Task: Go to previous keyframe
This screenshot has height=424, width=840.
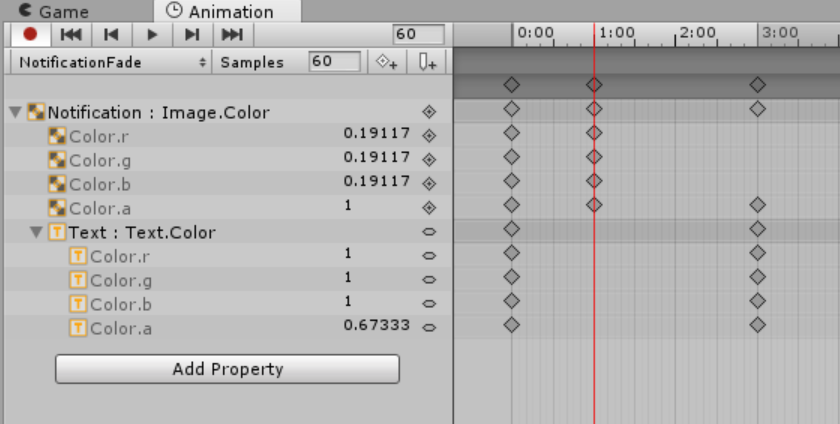Action: pyautogui.click(x=113, y=34)
